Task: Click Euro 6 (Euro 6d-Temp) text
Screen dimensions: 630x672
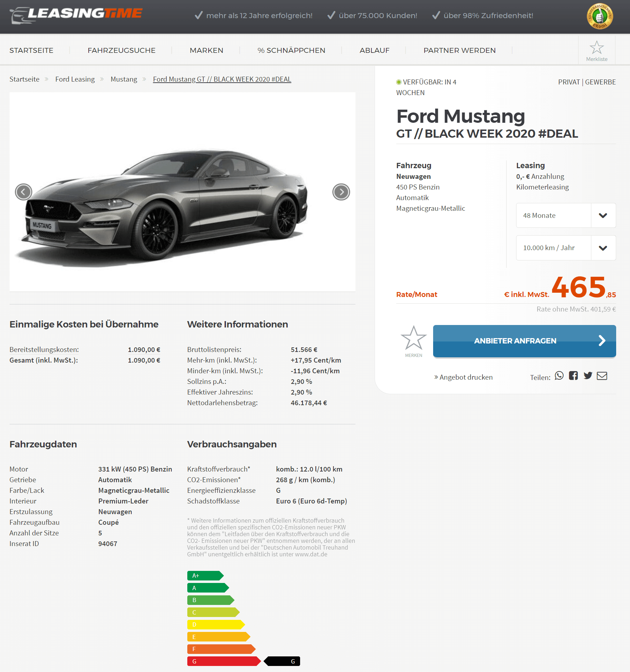Action: coord(311,501)
